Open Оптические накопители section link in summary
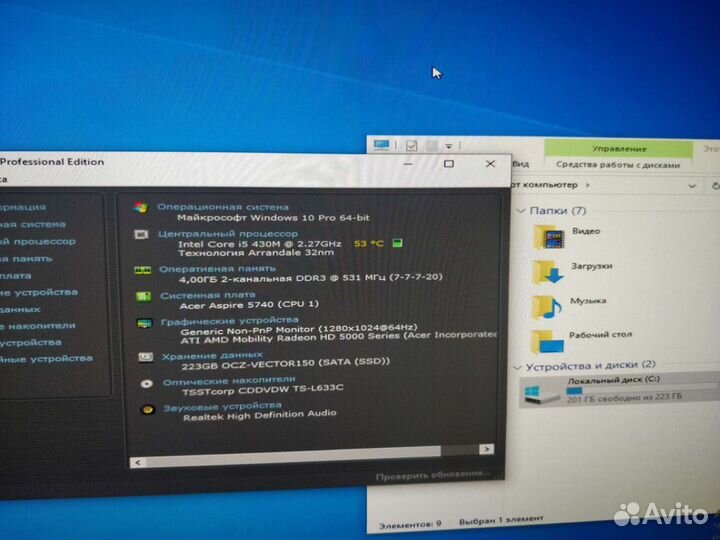 229,381
